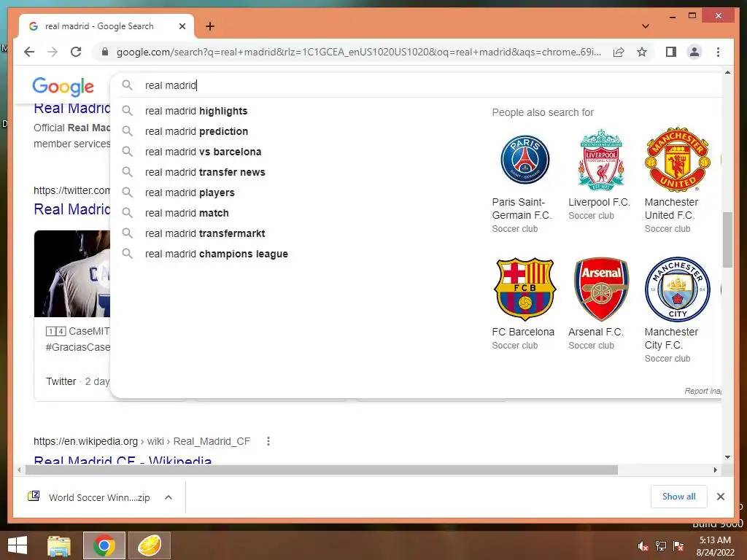Open Arsenal F.C. text link

[596, 332]
